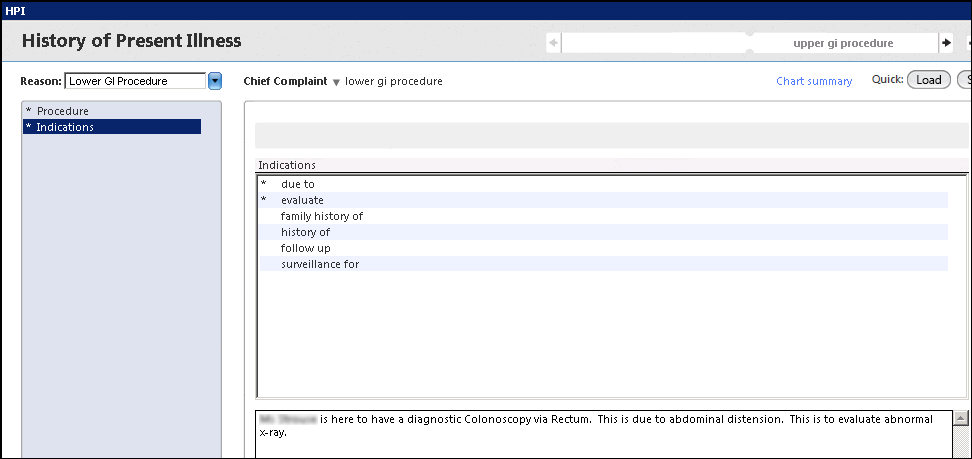Choose the 'surveillance for' indication row
The width and height of the screenshot is (972, 459).
[x=603, y=264]
